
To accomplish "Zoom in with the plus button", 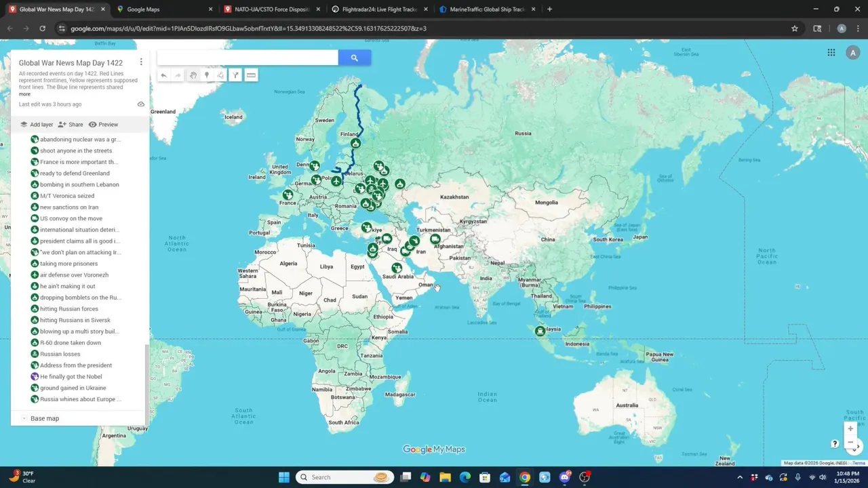I will pos(850,428).
